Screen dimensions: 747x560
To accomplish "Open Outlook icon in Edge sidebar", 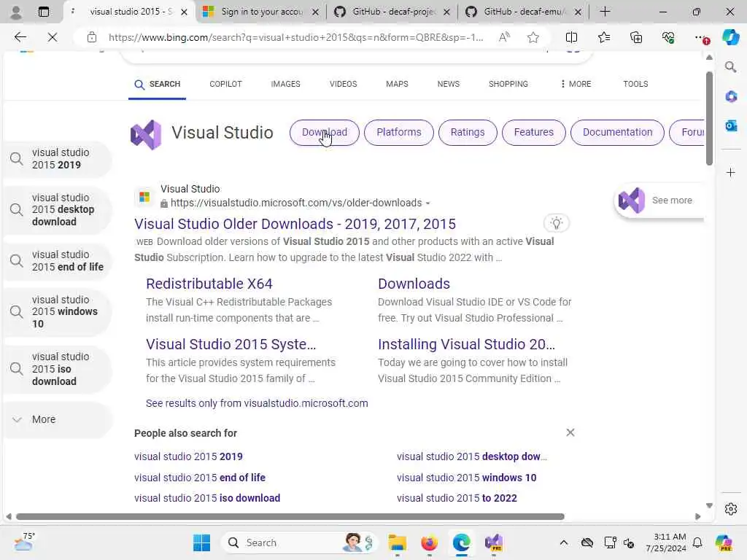I will coord(731,125).
